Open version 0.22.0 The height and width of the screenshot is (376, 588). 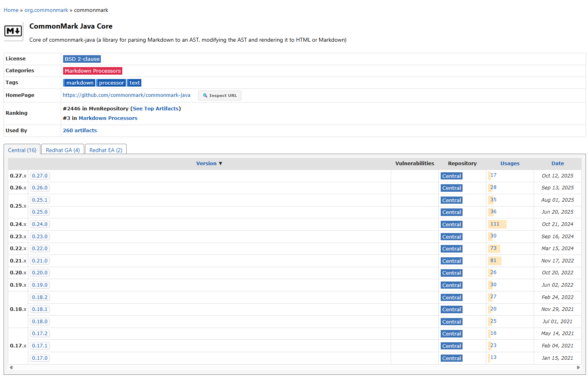[40, 249]
